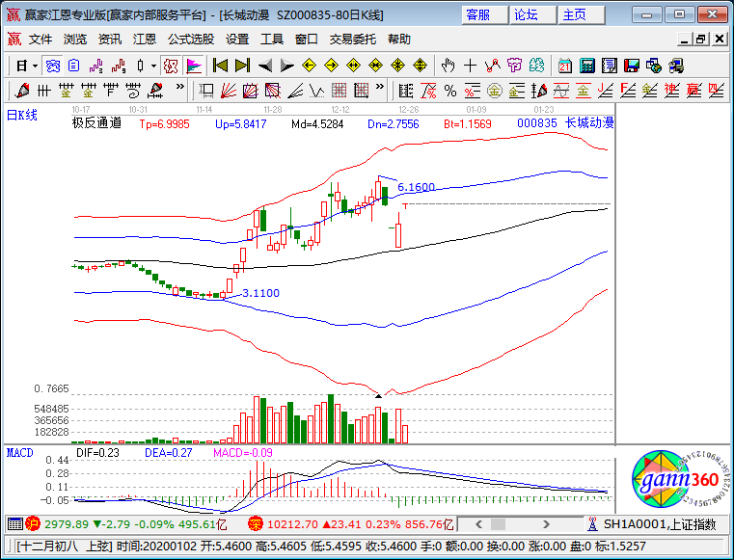Screen dimensions: 734x560
Task: Click the red 深 market badge
Action: click(256, 524)
